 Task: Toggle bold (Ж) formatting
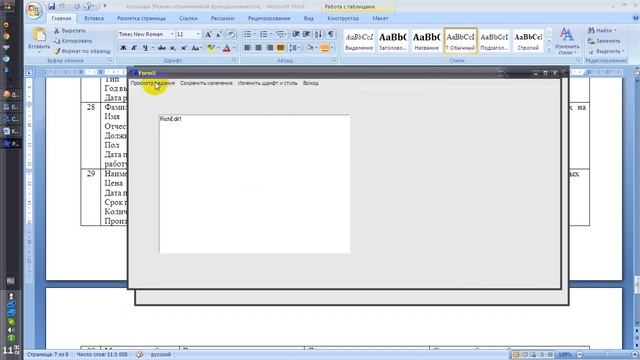point(123,48)
